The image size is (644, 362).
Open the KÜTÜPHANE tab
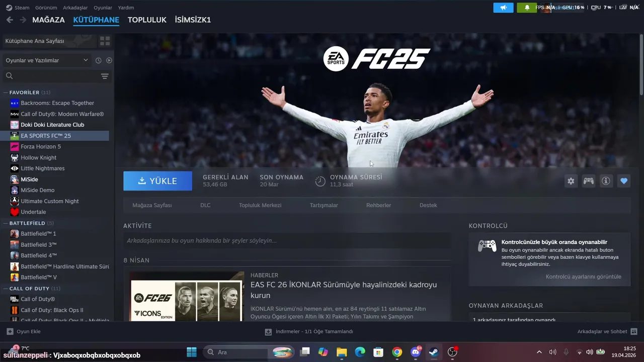(x=96, y=20)
